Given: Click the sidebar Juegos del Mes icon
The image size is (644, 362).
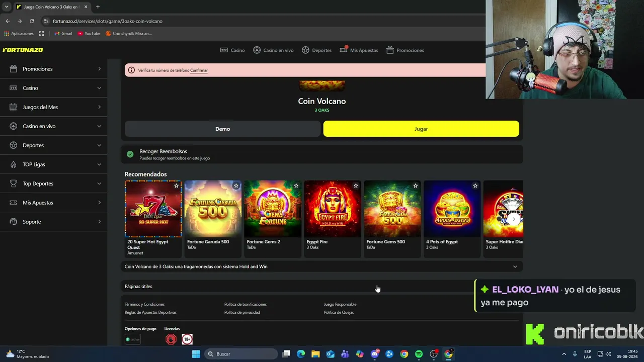Looking at the screenshot, I should [x=13, y=107].
